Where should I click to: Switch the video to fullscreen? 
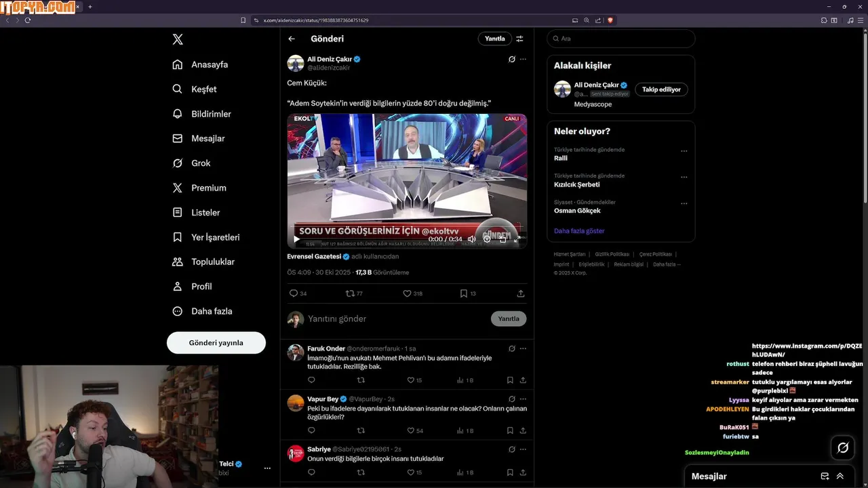click(517, 239)
